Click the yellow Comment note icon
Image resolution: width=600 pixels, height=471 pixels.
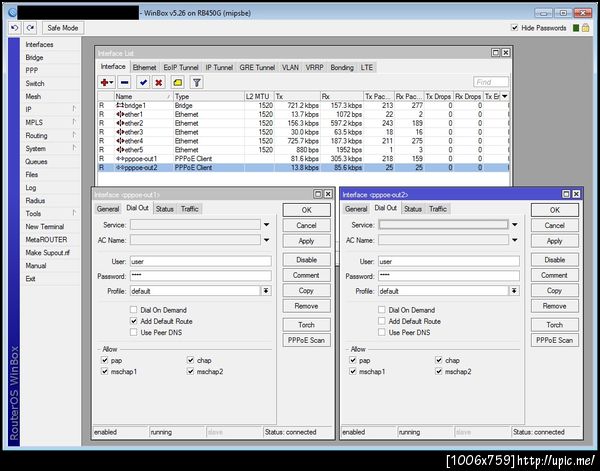[178, 82]
